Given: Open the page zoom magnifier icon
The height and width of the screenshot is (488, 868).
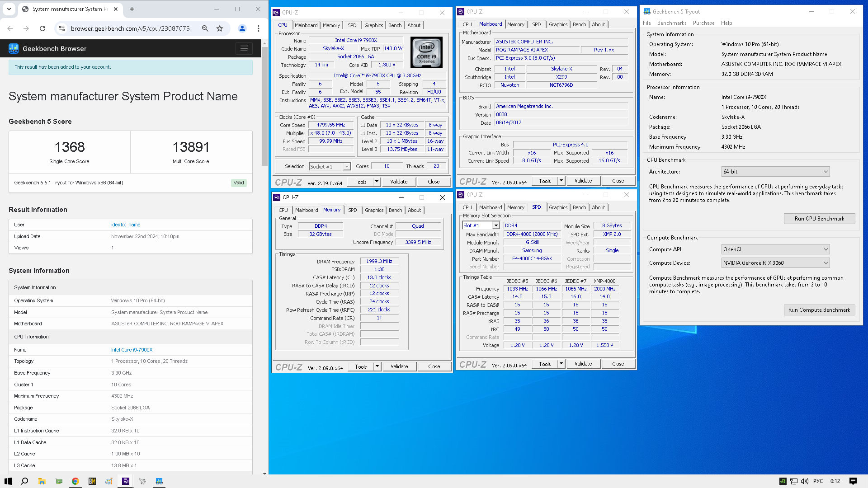Looking at the screenshot, I should (x=205, y=28).
